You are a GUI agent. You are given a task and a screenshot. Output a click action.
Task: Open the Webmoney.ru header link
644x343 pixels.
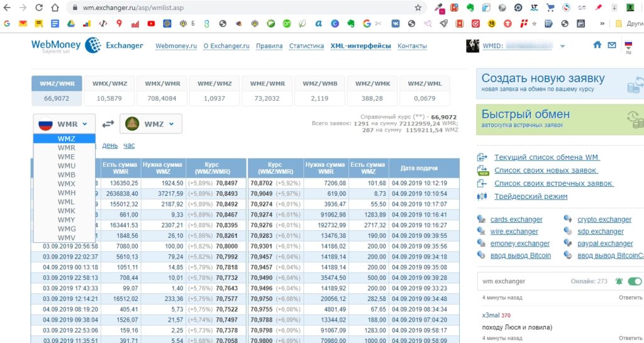click(176, 46)
